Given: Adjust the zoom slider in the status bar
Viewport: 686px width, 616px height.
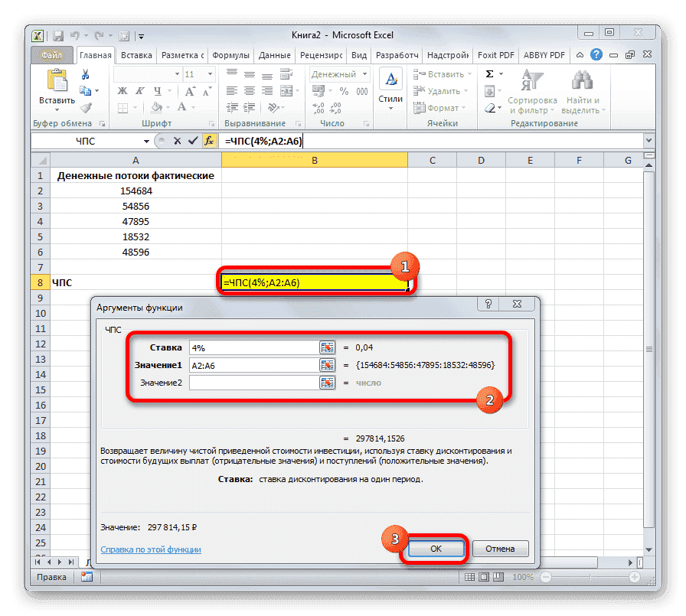Looking at the screenshot, I should coord(590,577).
